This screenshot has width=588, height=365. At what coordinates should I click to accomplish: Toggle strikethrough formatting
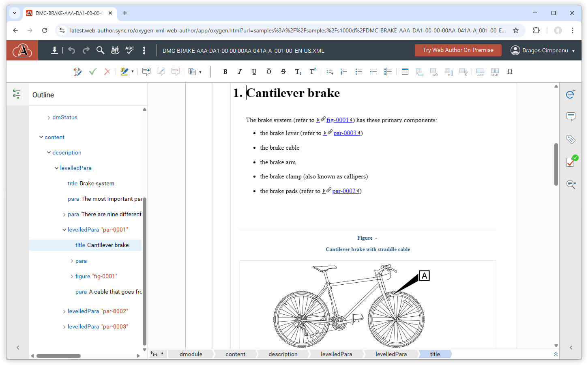click(x=283, y=71)
